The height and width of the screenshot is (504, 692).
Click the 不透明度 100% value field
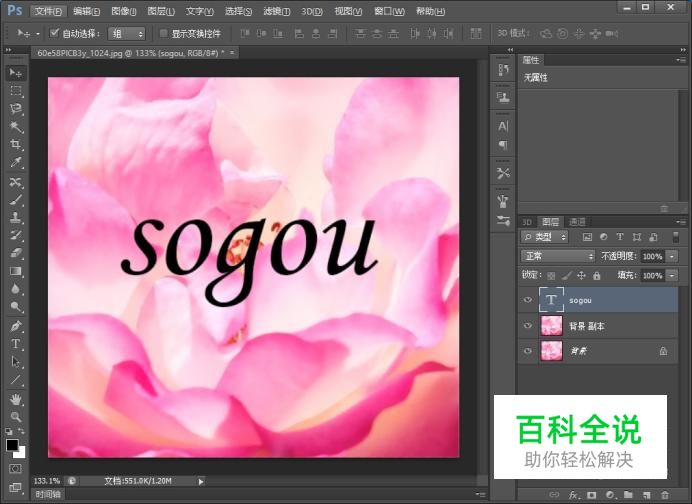click(653, 256)
